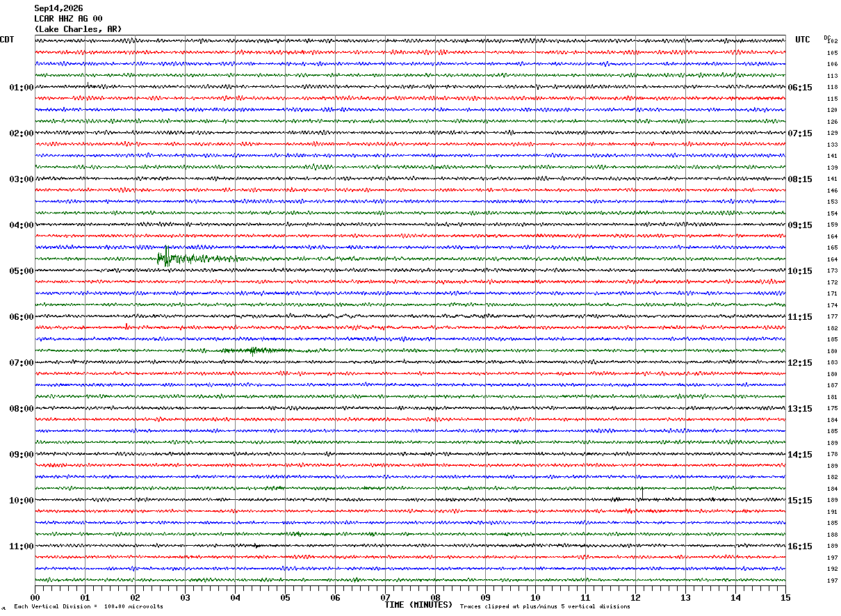Screen dimensions: 841x616
Task: Click the Traces clipped footnote text
Action: pyautogui.click(x=545, y=606)
